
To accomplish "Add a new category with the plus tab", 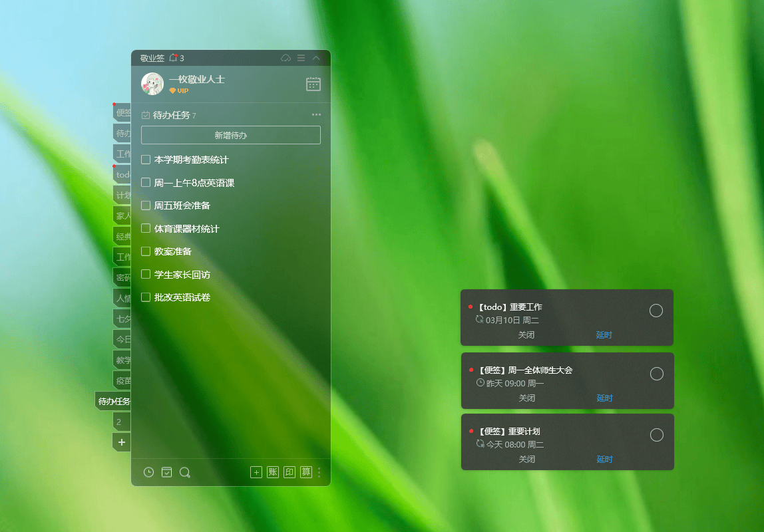I will tap(122, 442).
